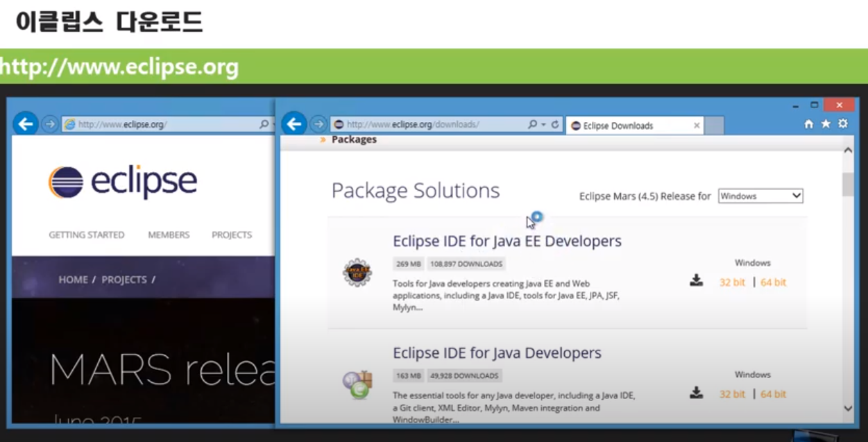Open the Windows platform dropdown
The width and height of the screenshot is (868, 442).
pyautogui.click(x=760, y=196)
